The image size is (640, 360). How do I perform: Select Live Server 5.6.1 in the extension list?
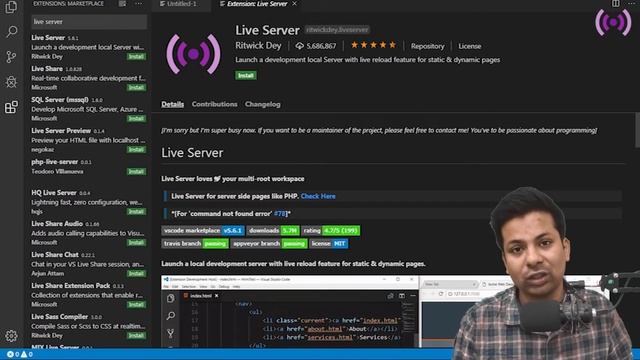pyautogui.click(x=88, y=47)
